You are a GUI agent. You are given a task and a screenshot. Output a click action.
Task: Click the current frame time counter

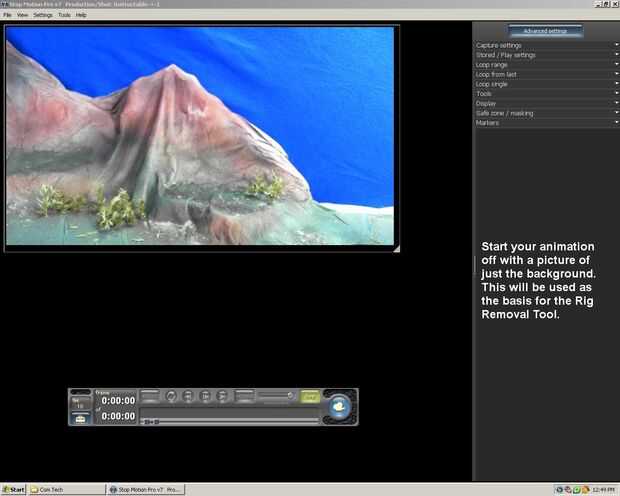(x=118, y=400)
